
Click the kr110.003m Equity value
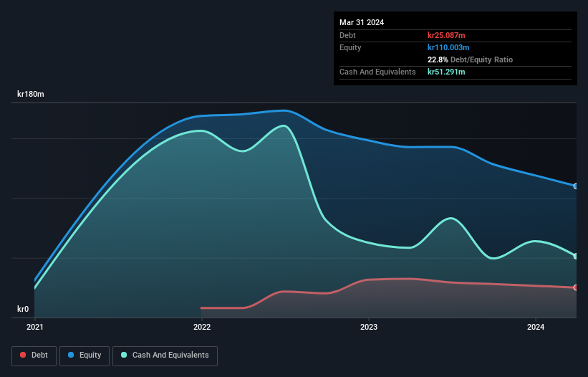pos(448,47)
